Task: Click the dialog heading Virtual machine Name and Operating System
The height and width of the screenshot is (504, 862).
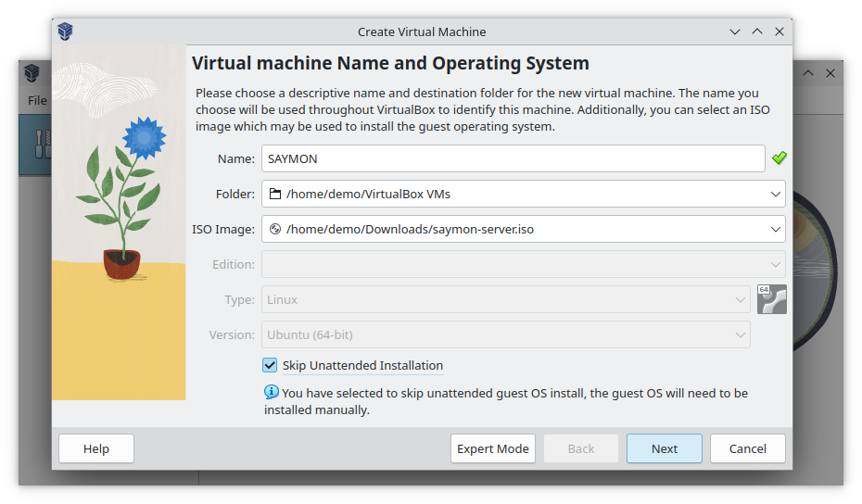Action: tap(390, 63)
